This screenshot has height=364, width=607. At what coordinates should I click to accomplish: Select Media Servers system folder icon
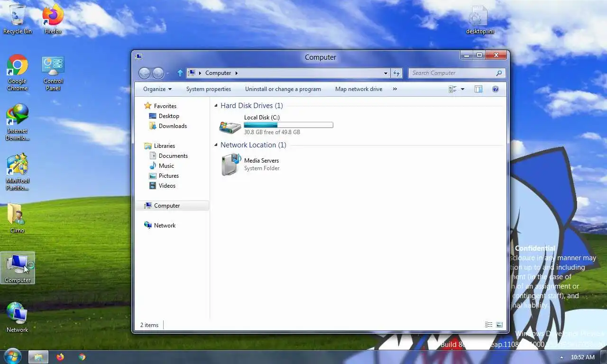point(231,164)
